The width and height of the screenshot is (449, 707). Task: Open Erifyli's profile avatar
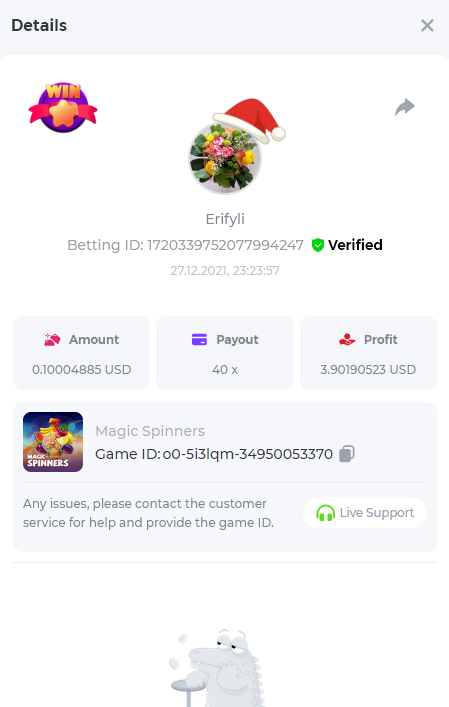coord(225,157)
